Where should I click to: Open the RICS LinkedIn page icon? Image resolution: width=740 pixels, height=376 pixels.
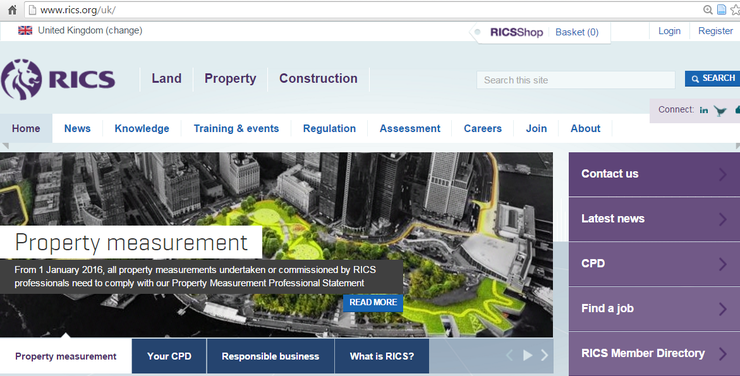click(704, 110)
